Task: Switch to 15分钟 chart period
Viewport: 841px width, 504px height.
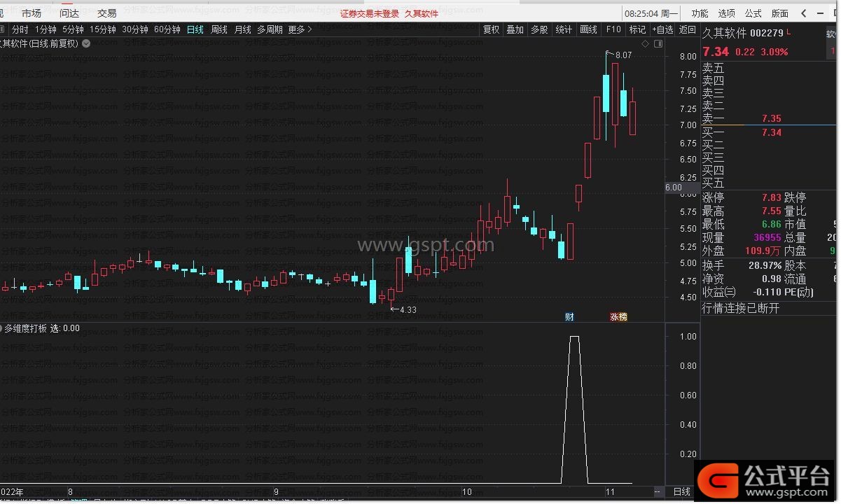Action: 102,29
